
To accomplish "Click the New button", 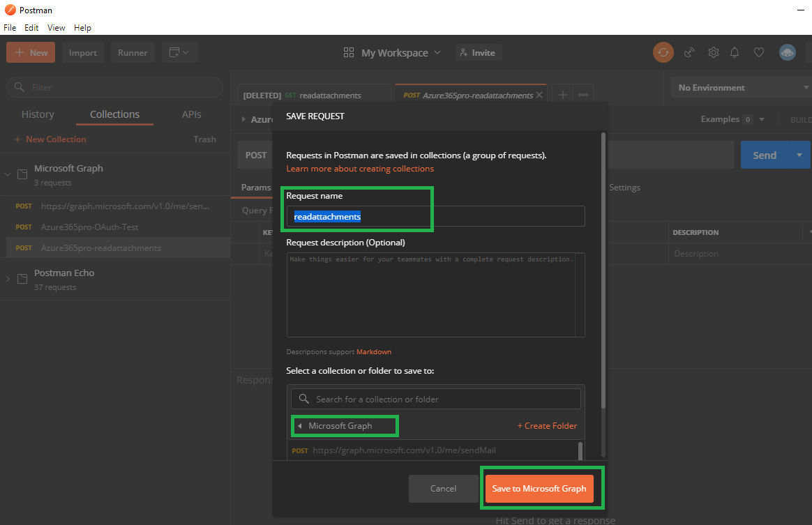I will [x=31, y=52].
